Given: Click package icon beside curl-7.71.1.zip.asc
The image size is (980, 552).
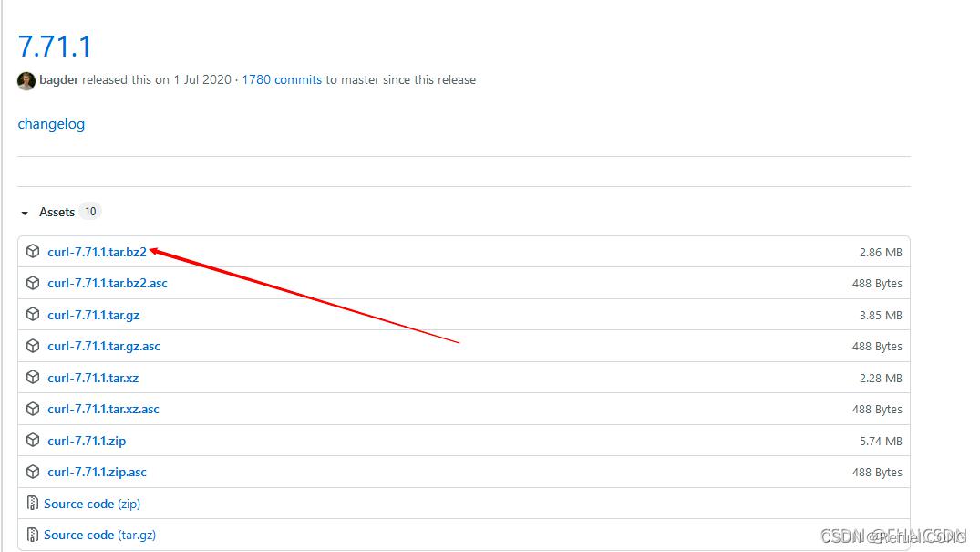Looking at the screenshot, I should tap(33, 472).
